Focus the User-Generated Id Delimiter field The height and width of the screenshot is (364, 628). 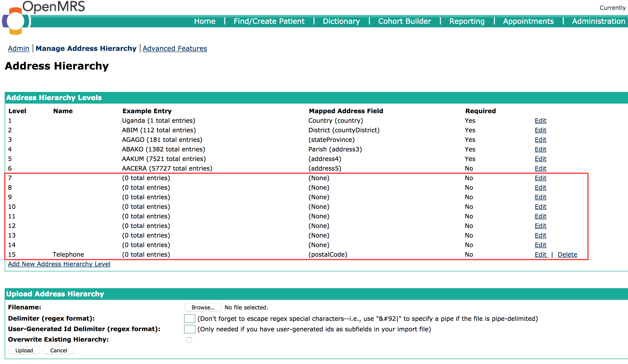point(189,329)
